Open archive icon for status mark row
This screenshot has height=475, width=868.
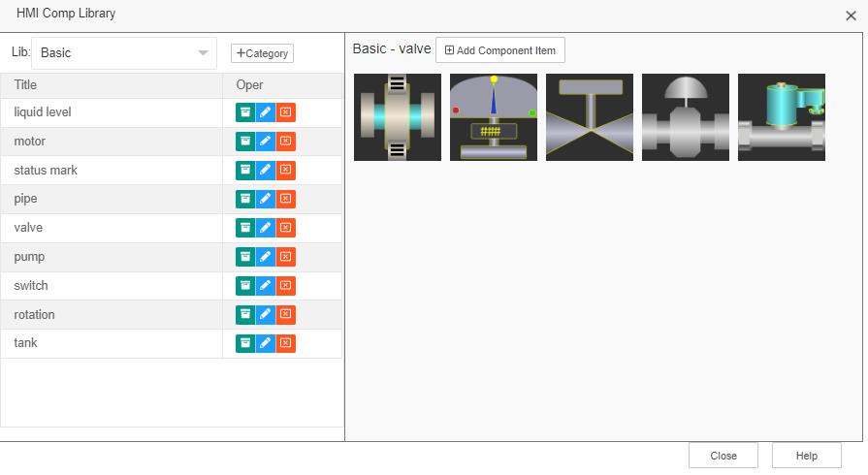click(245, 170)
